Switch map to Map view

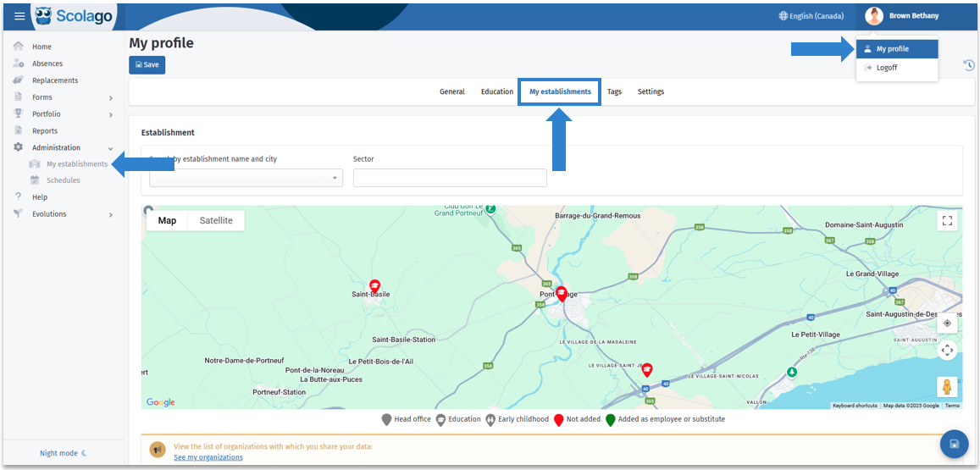pos(167,221)
